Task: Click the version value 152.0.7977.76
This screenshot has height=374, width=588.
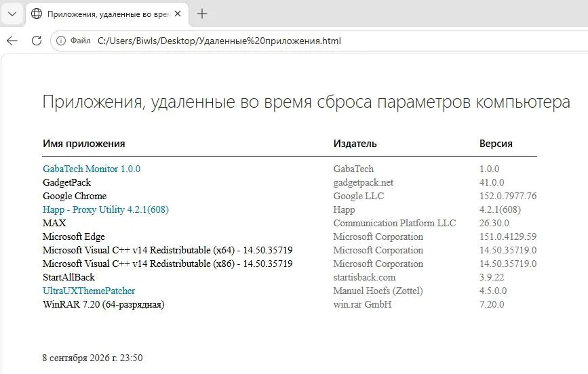Action: (x=508, y=196)
